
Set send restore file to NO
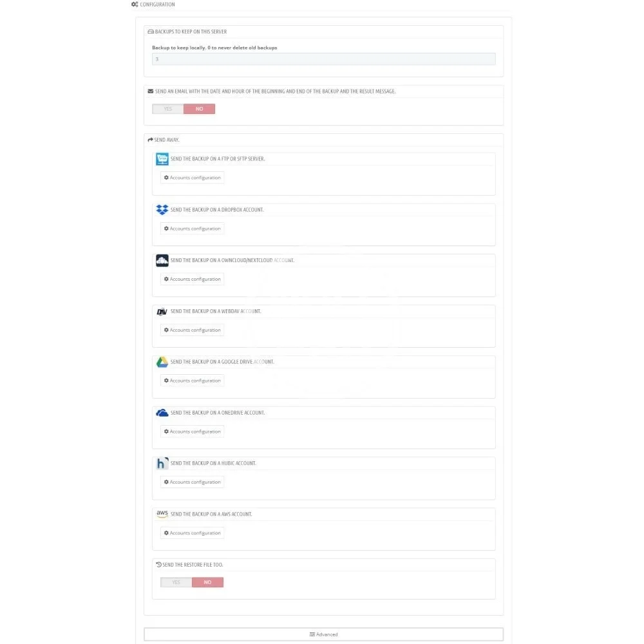coord(207,582)
